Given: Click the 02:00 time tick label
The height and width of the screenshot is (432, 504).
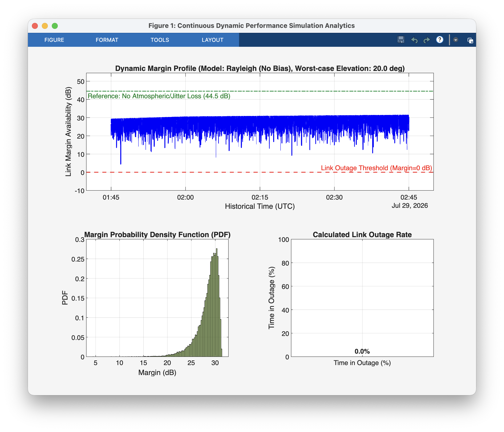Looking at the screenshot, I should [185, 197].
